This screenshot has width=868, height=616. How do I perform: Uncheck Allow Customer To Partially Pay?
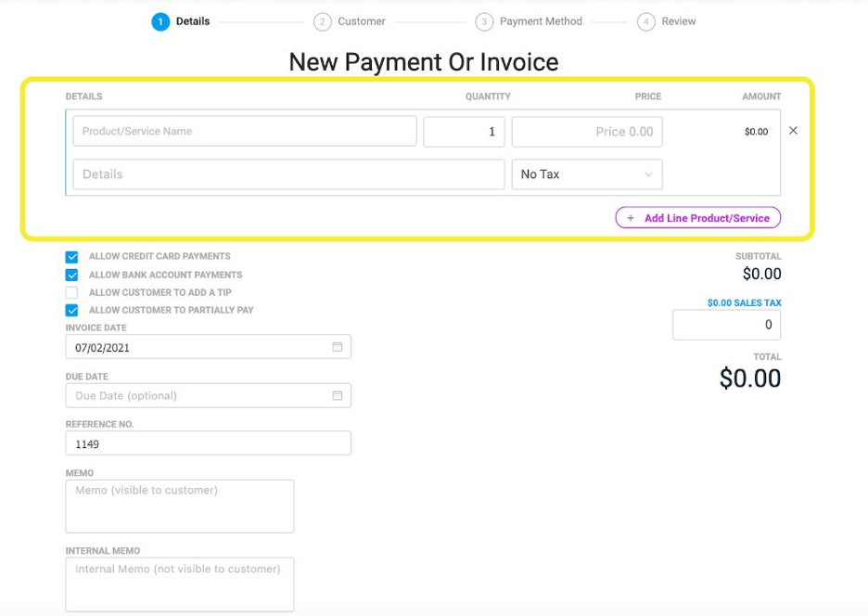72,310
